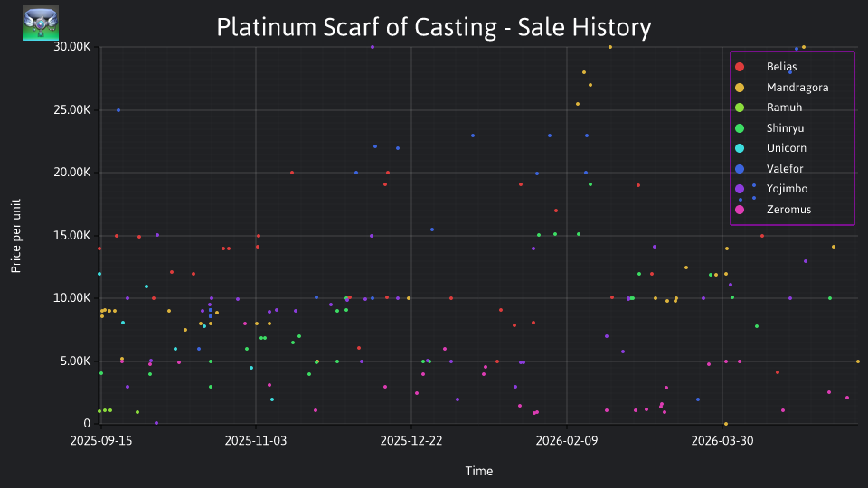Click the Shinryu green legend marker

740,128
